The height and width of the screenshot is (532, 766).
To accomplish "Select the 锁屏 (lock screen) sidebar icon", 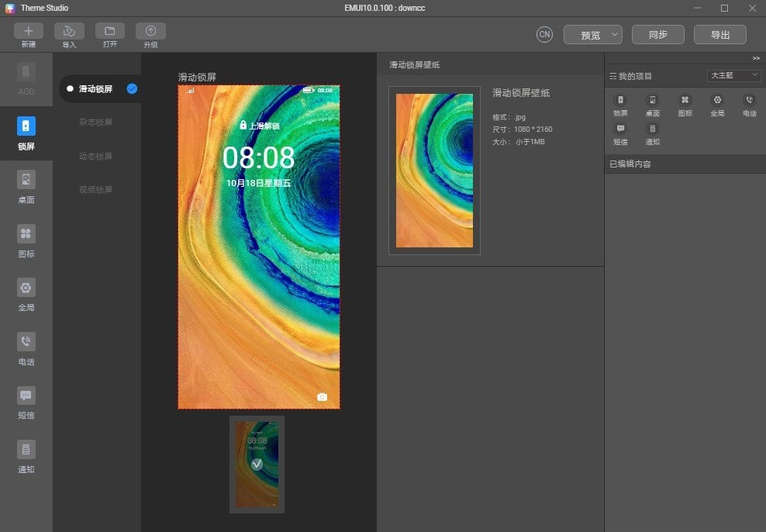I will click(26, 130).
